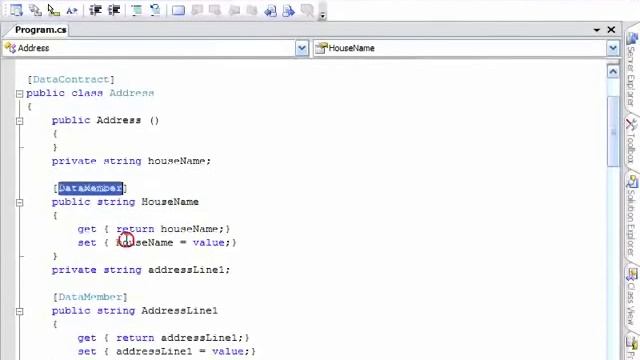Click the highlighted DataMember attribute above HouseName

click(90, 188)
